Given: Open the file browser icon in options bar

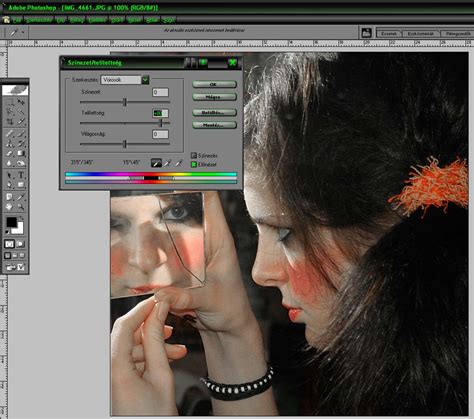Looking at the screenshot, I should [366, 33].
